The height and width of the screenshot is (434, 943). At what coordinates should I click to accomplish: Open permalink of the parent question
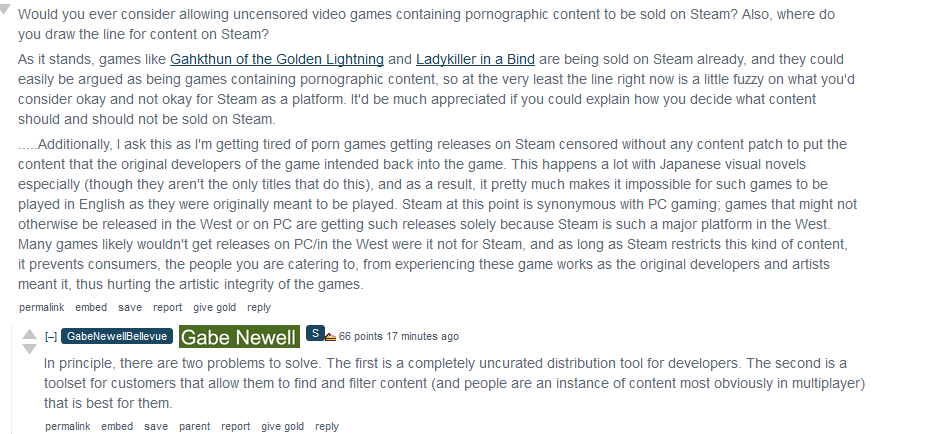pos(41,307)
